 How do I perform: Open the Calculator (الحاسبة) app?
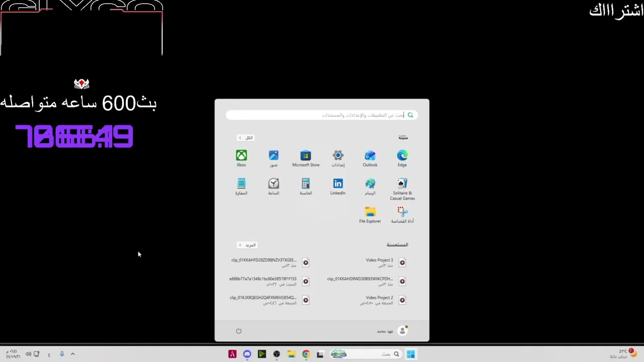(306, 186)
